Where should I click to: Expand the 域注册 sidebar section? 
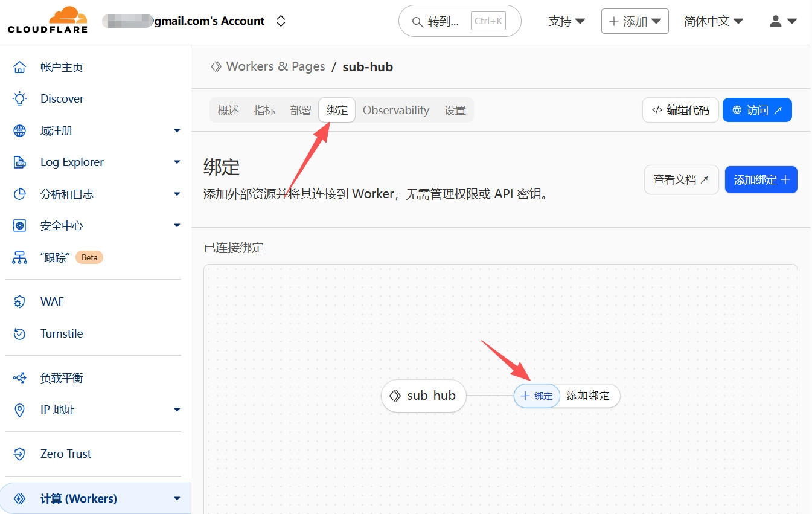176,130
